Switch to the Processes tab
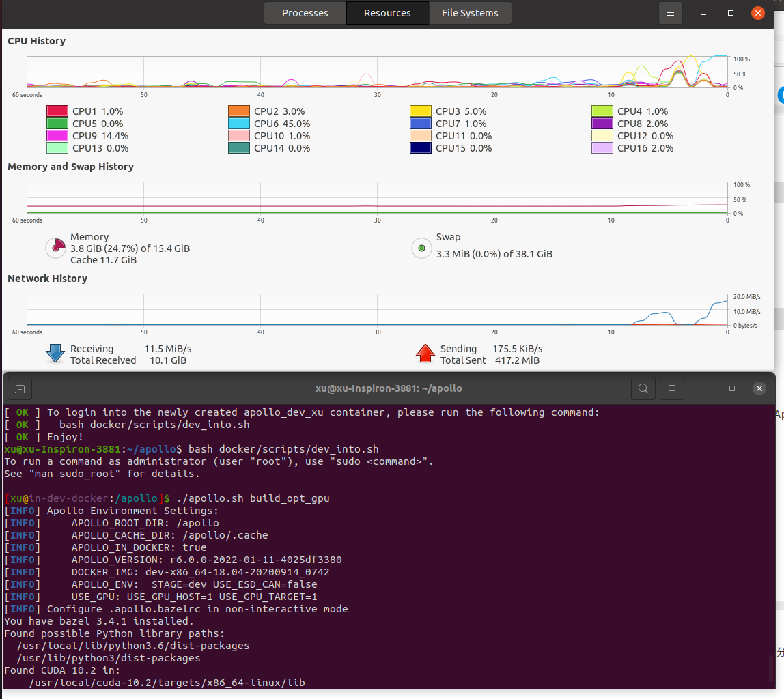 pos(305,13)
